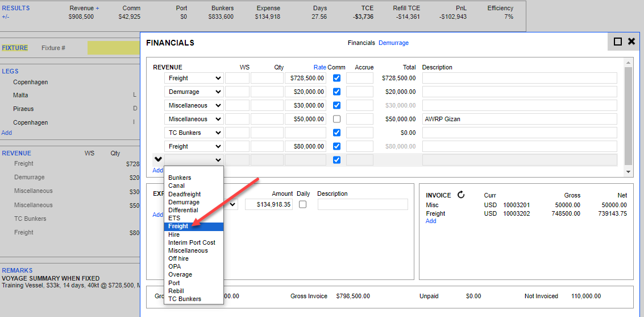This screenshot has width=644, height=317.
Task: Click the chevron beside the empty revenue row
Action: (158, 160)
